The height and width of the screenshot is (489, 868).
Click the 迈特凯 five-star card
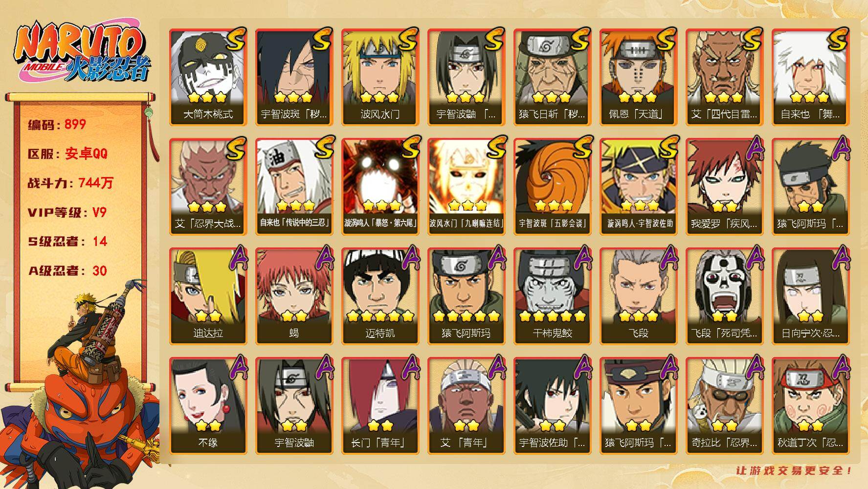click(380, 296)
